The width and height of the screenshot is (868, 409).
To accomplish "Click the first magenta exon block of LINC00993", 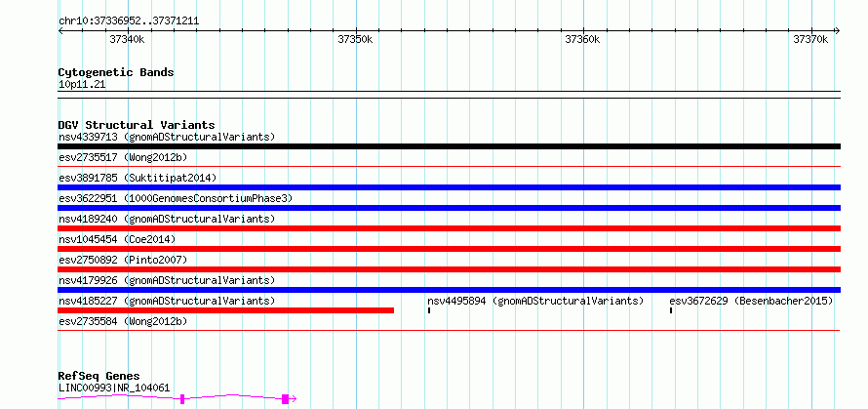I will click(x=182, y=399).
